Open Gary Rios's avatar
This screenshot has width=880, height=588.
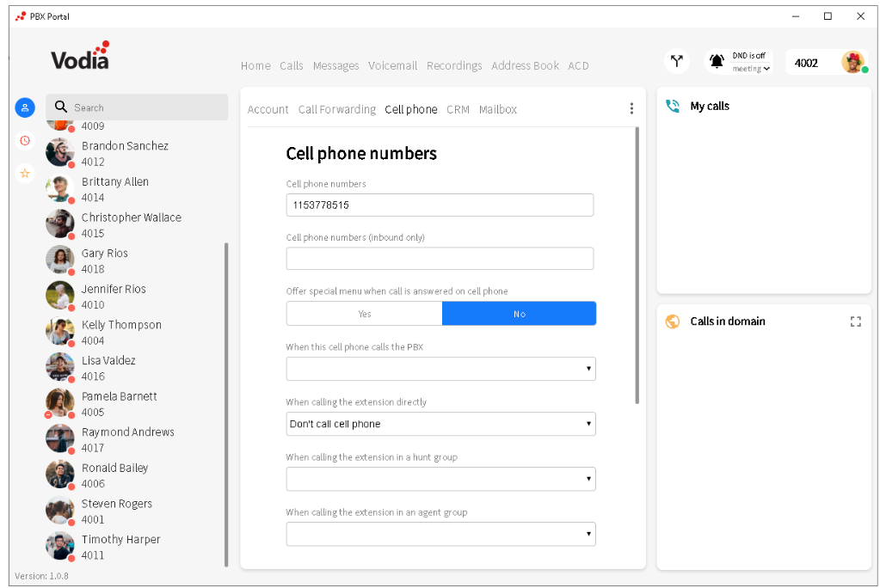(59, 260)
